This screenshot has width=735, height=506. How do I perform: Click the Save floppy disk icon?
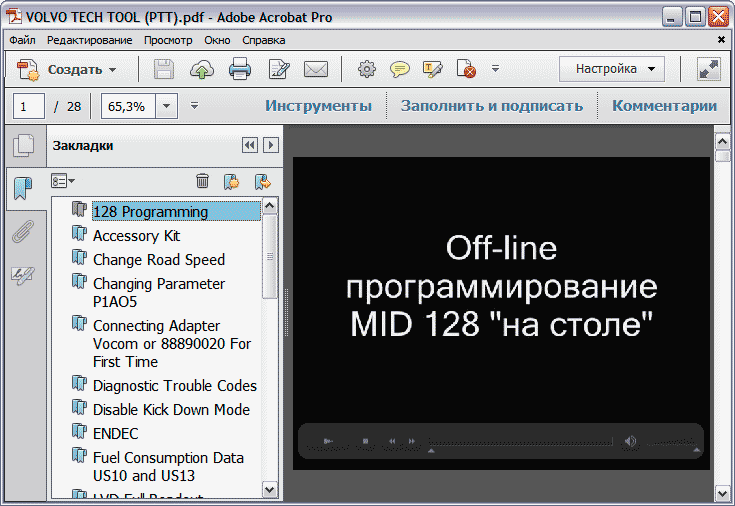pyautogui.click(x=164, y=69)
